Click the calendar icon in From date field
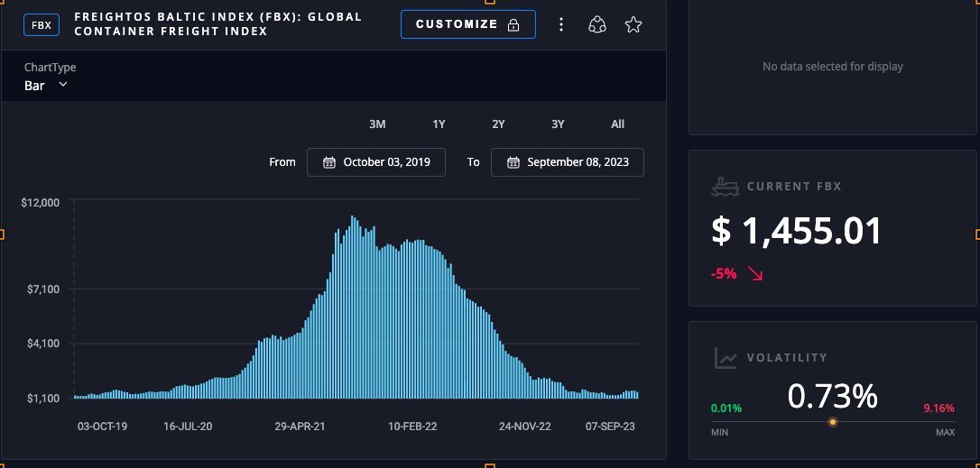Screen dimensions: 980x468 click(x=329, y=162)
